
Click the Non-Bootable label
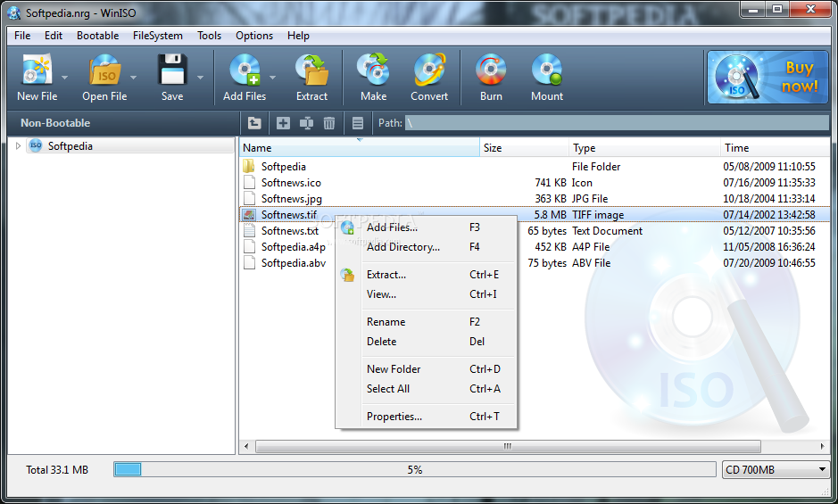[55, 123]
